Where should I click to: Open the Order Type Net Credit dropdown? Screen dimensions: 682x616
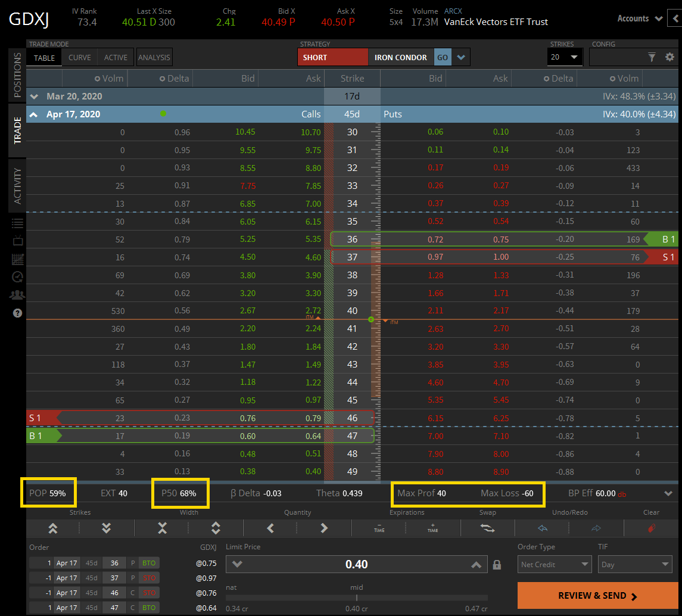[x=553, y=564]
